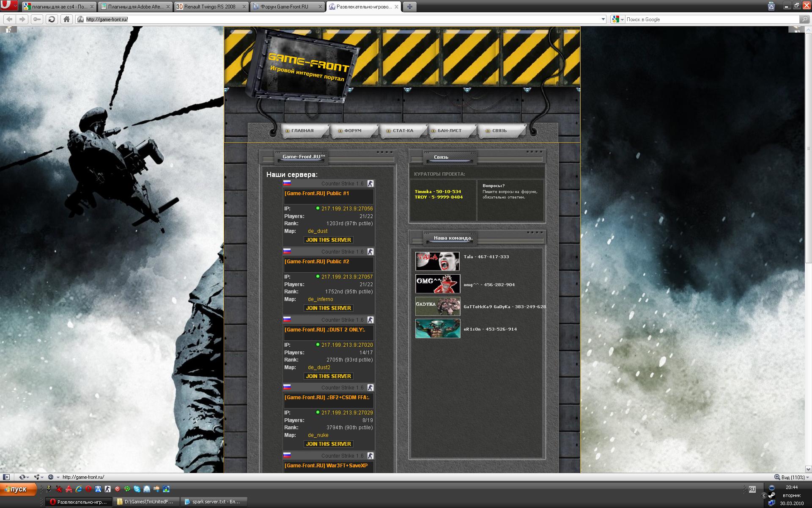This screenshot has width=812, height=508.
Task: Click the search magnifier button
Action: pos(804,19)
